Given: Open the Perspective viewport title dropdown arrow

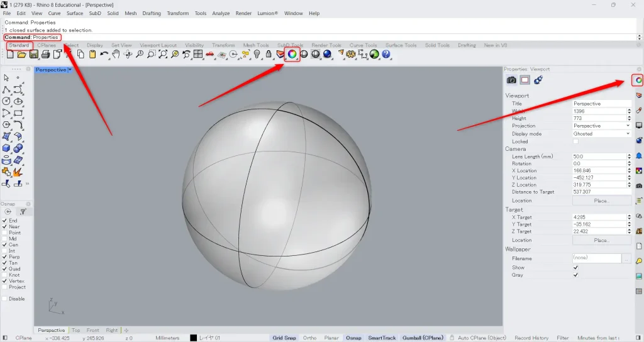Looking at the screenshot, I should point(69,70).
